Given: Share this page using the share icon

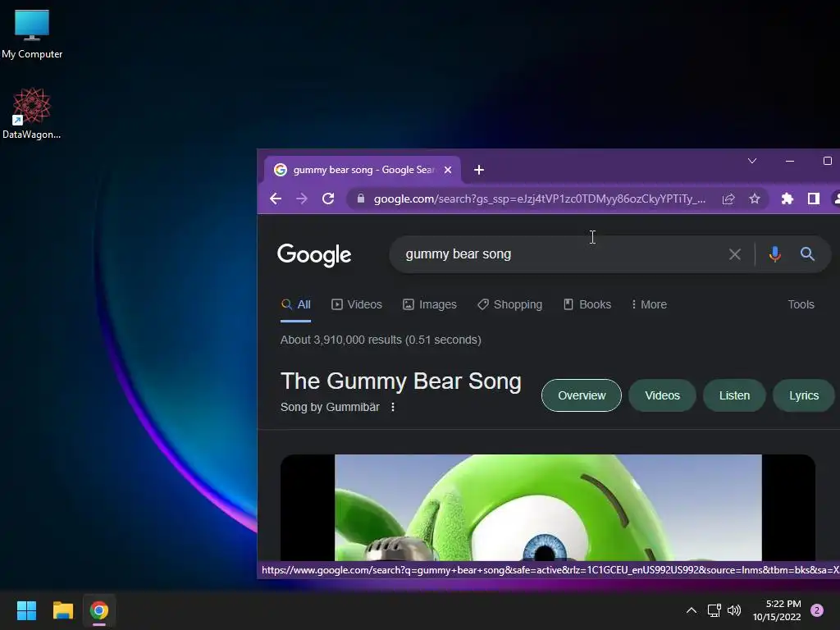Looking at the screenshot, I should point(728,199).
